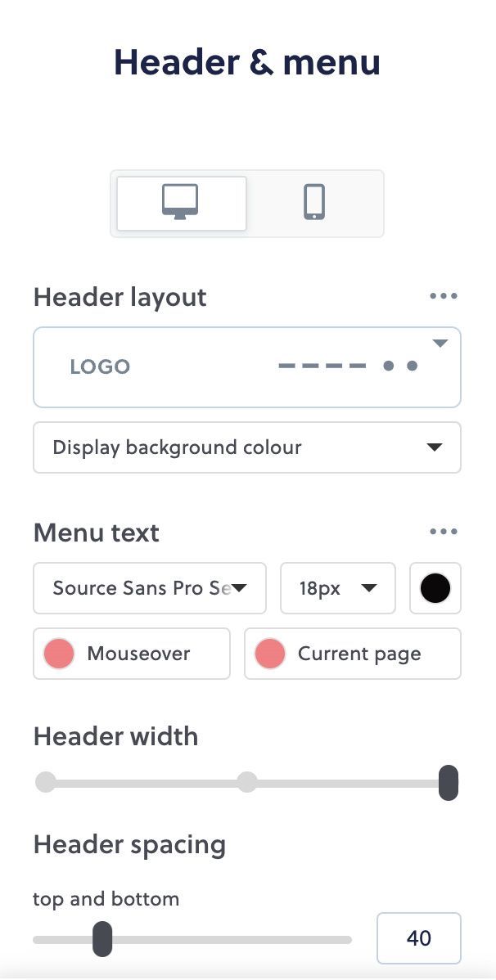Expand the Header layout selector arrow
Viewport: 496px width, 980px height.
pyautogui.click(x=440, y=343)
